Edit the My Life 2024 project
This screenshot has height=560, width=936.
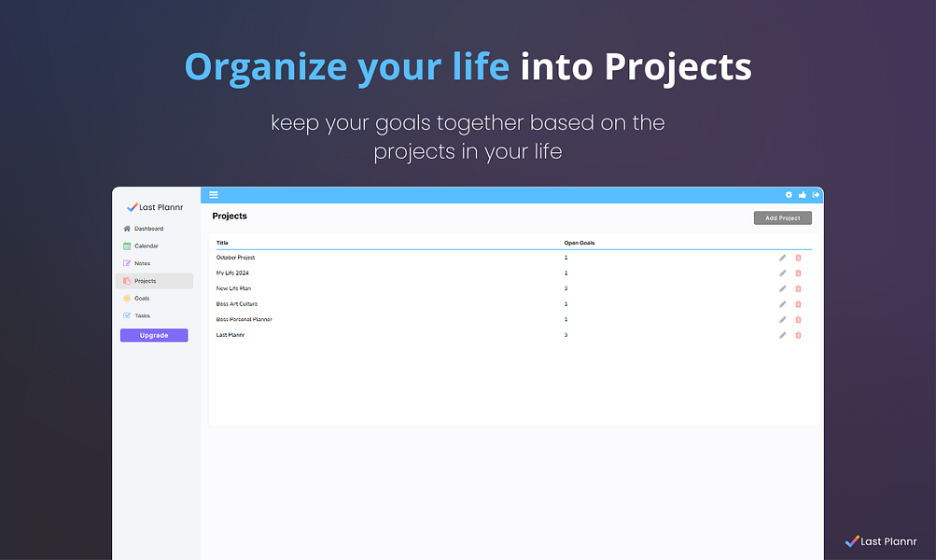(x=783, y=273)
